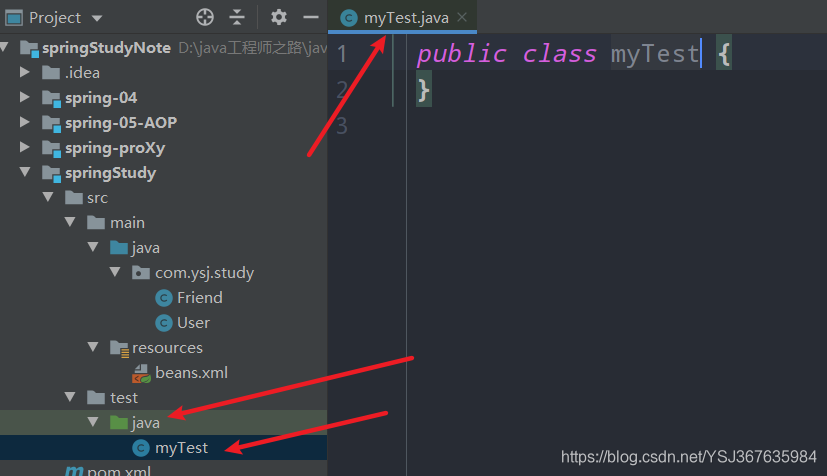Click the test folder icon
This screenshot has height=476, width=827.
tap(95, 397)
